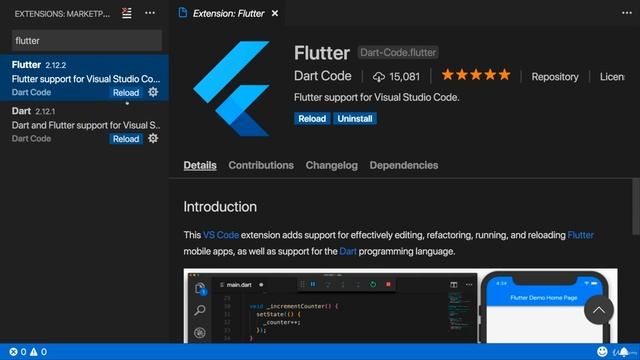The height and width of the screenshot is (360, 640).
Task: Click the five-star rating
Action: pyautogui.click(x=476, y=75)
